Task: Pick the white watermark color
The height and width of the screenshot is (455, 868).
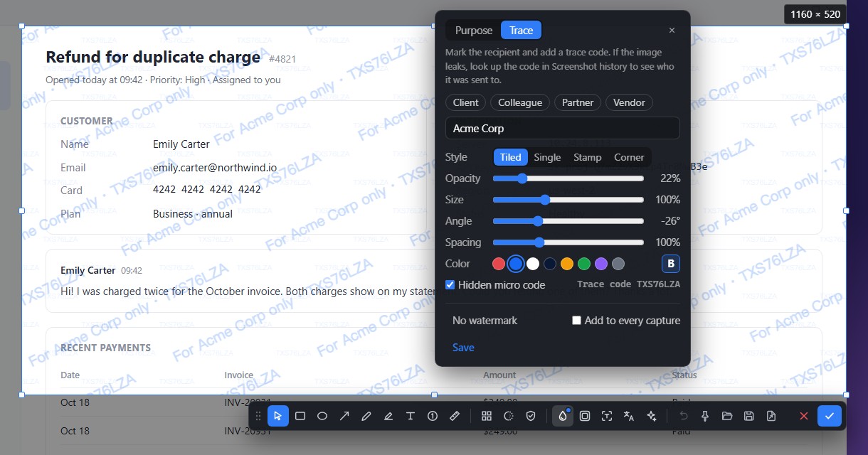Action: (x=533, y=264)
